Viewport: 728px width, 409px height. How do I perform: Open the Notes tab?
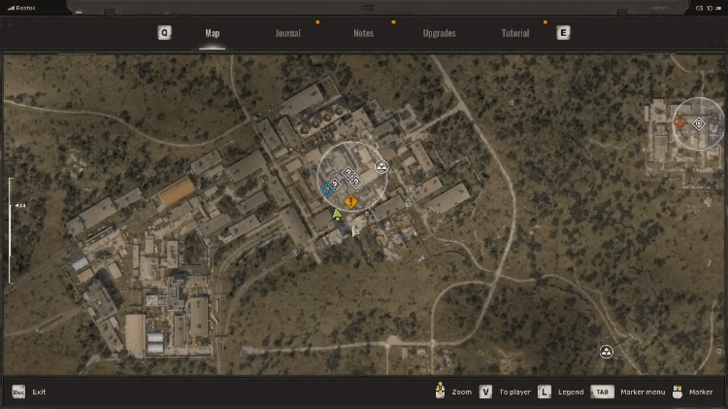pyautogui.click(x=364, y=33)
